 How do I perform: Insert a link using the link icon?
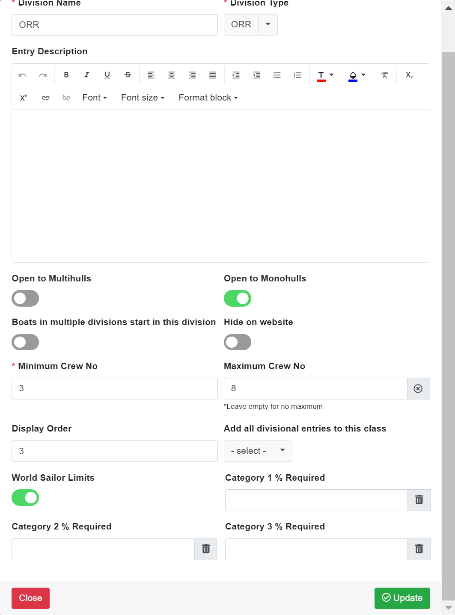click(46, 98)
